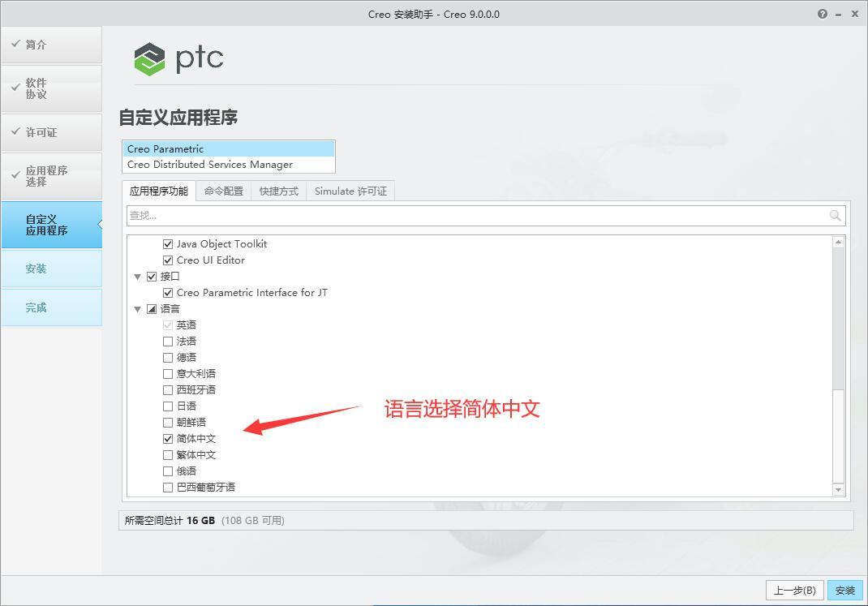Open the 快捷方式 tab
868x606 pixels.
[x=279, y=191]
